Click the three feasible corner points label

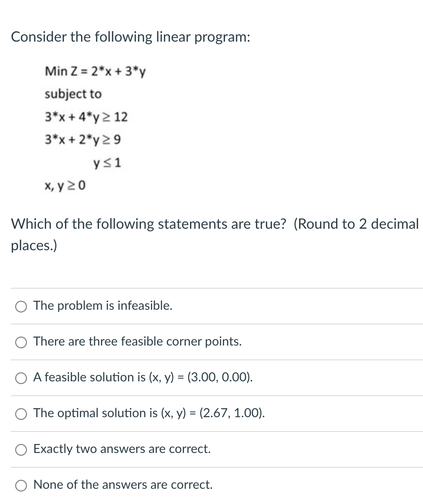click(137, 342)
